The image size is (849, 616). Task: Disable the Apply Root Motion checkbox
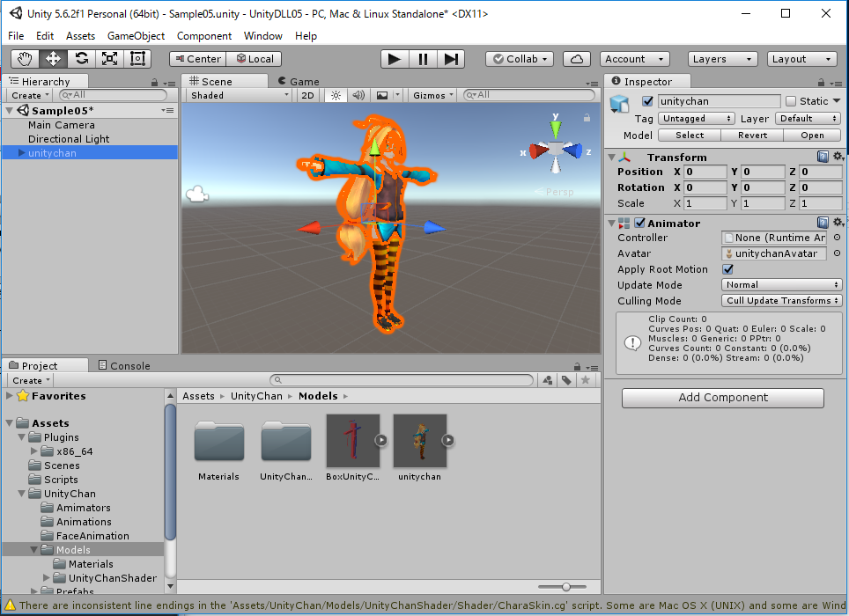[x=727, y=269]
